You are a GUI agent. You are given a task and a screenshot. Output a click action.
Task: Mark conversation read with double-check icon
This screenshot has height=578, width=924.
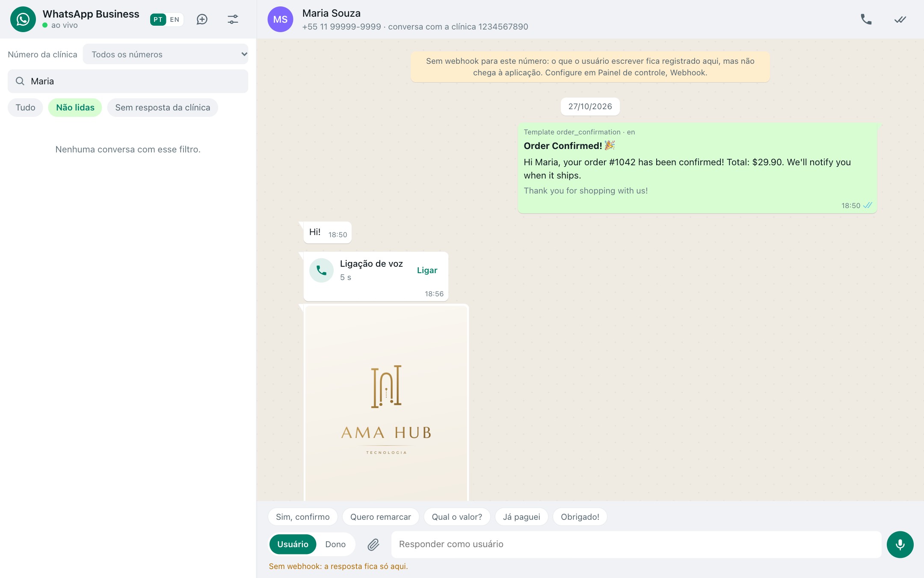[x=900, y=19]
